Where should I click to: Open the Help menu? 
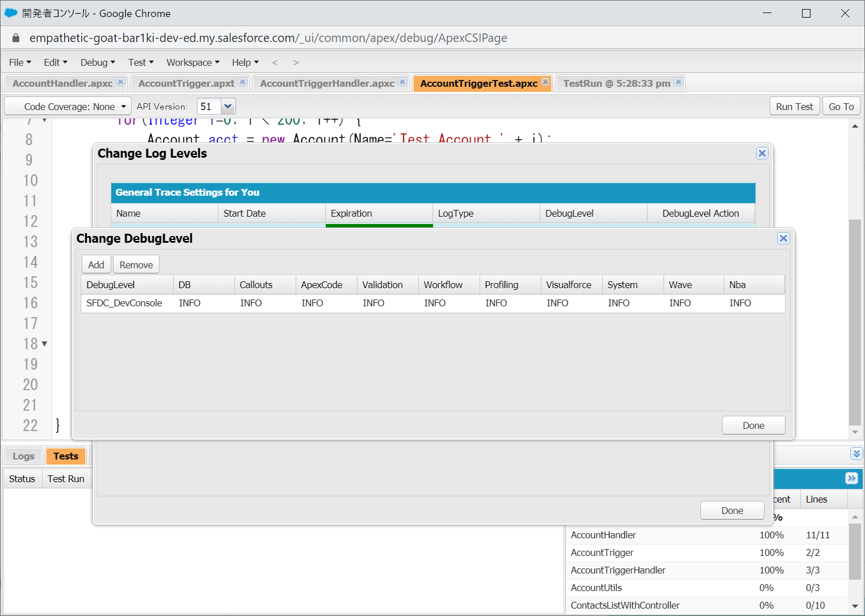click(245, 62)
